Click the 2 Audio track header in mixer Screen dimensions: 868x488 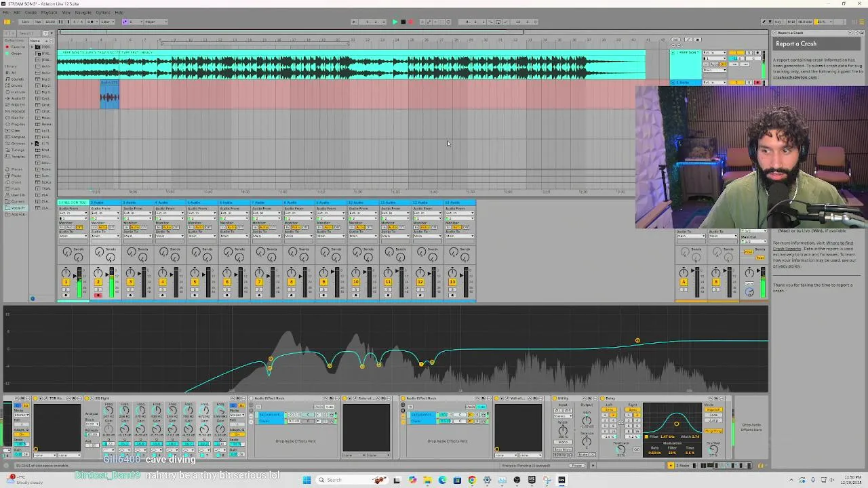pyautogui.click(x=105, y=203)
